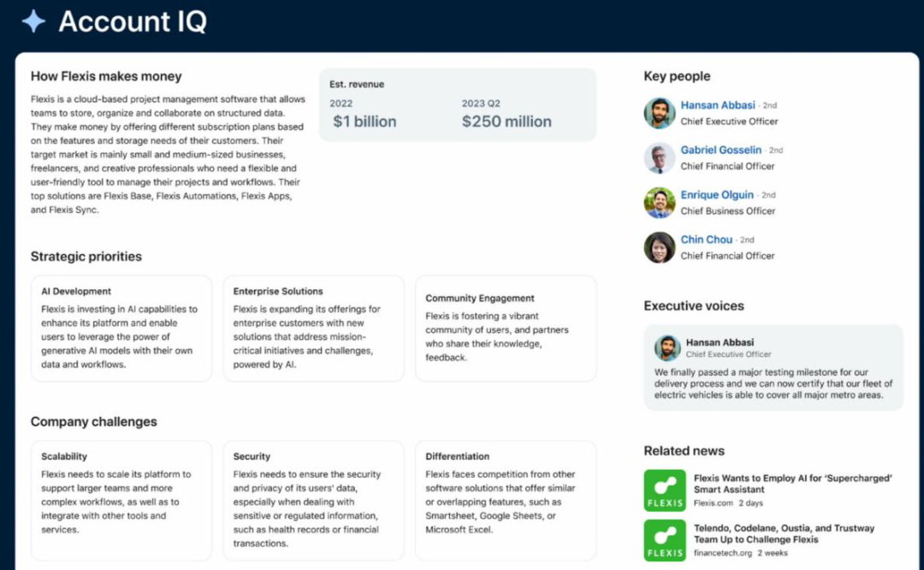Click Hansan Abbasi's avatar in Executive voices
This screenshot has width=924, height=570.
[667, 347]
